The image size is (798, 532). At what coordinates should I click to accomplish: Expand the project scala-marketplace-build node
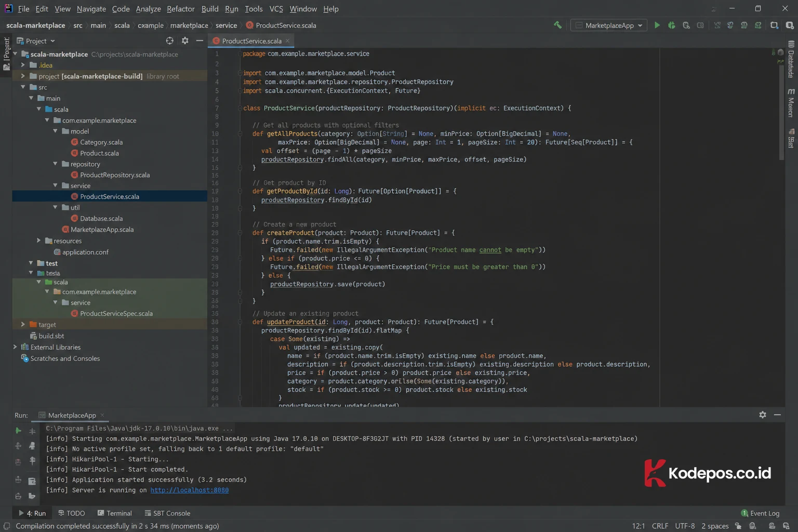23,76
